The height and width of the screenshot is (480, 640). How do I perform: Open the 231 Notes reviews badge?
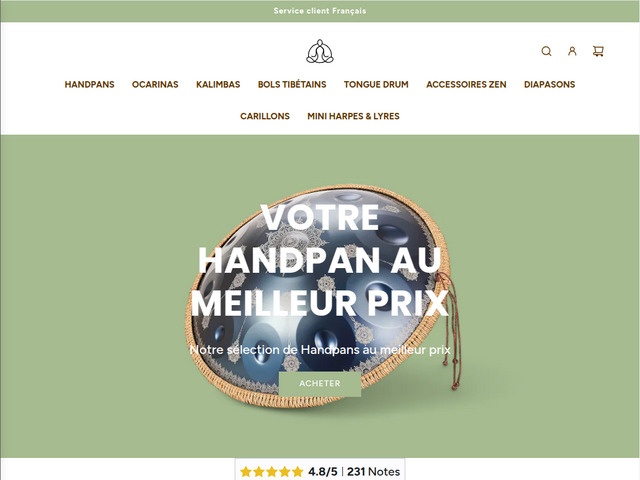(373, 472)
